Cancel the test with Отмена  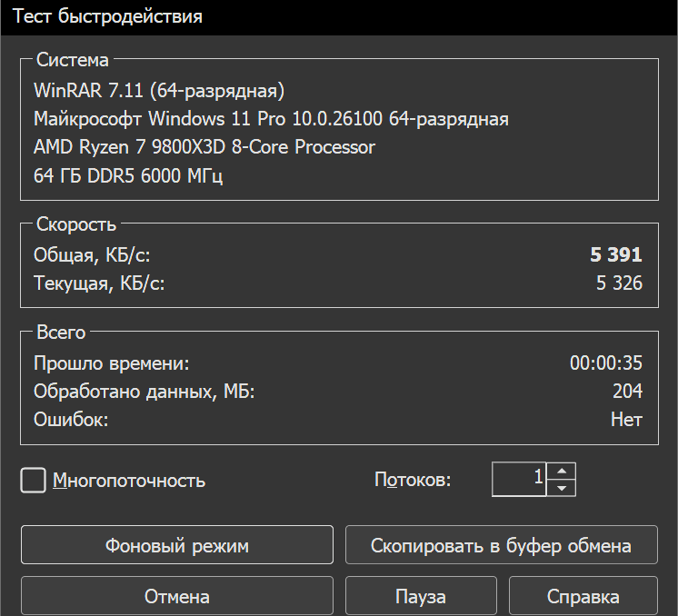[x=177, y=596]
